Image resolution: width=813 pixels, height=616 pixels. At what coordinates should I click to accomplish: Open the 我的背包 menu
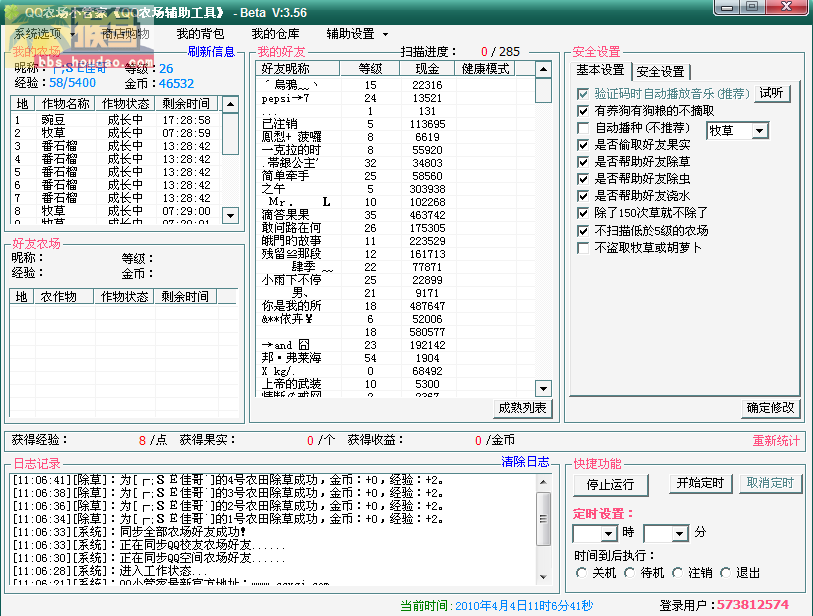[200, 34]
